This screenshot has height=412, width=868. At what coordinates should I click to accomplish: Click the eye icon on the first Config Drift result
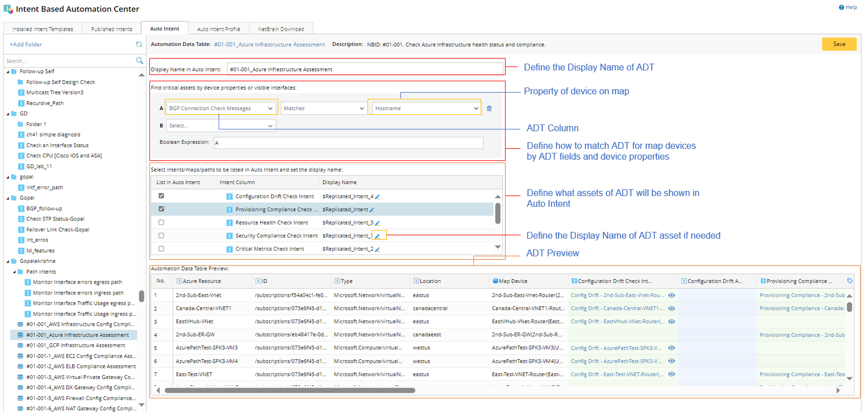[x=671, y=295]
